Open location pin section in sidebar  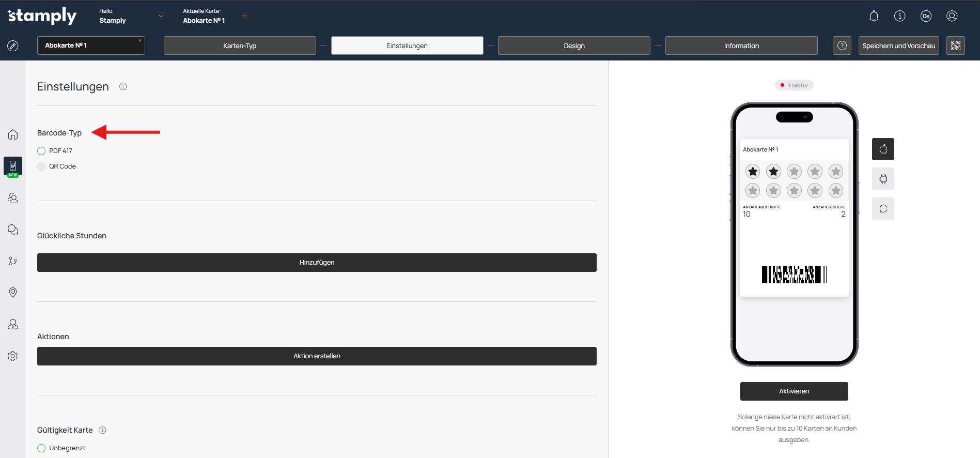pos(13,293)
